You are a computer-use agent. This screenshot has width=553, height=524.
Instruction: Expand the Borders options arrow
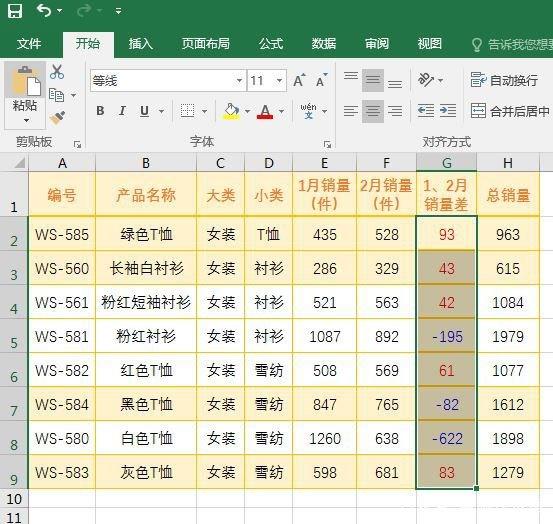(x=204, y=111)
